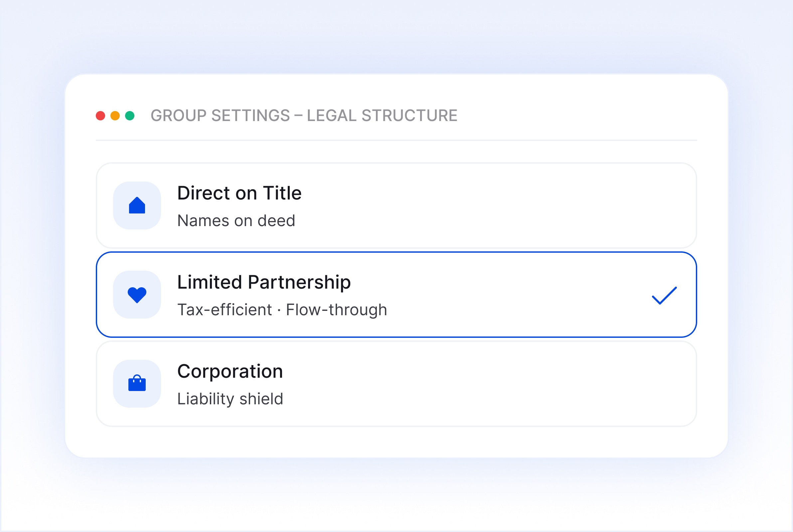
Task: Click the Names on deed subtitle
Action: tap(236, 221)
